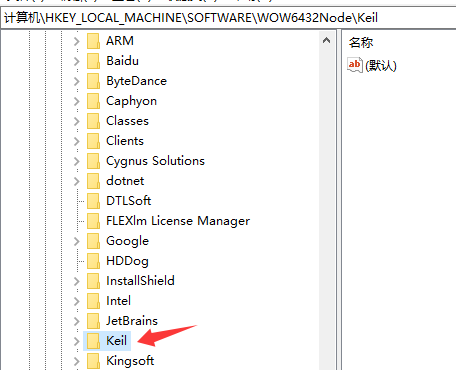Select the Classes key label
Viewport: 456px width, 370px height.
[x=127, y=121]
